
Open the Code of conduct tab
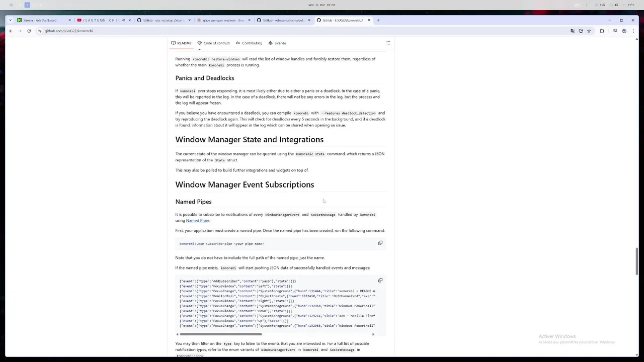point(213,43)
